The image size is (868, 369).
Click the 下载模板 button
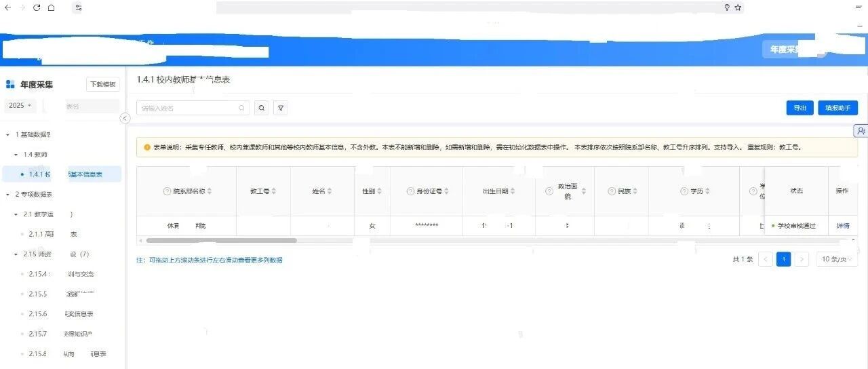coord(103,85)
